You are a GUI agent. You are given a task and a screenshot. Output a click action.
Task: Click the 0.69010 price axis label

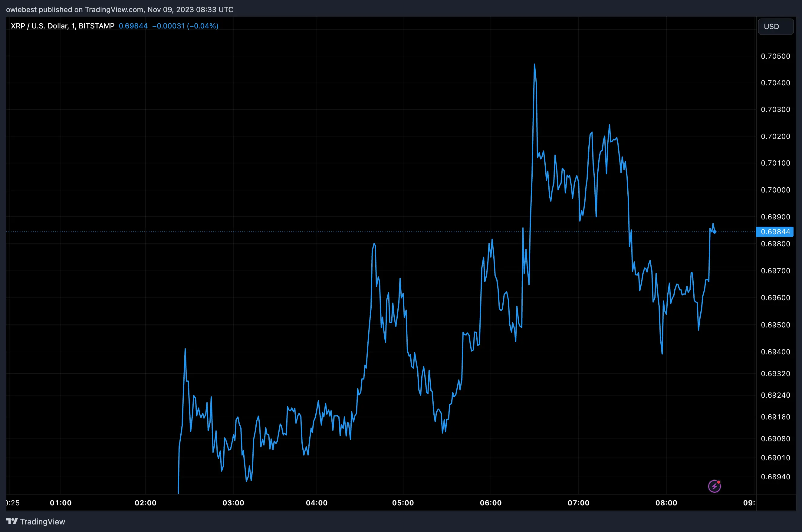[776, 458]
